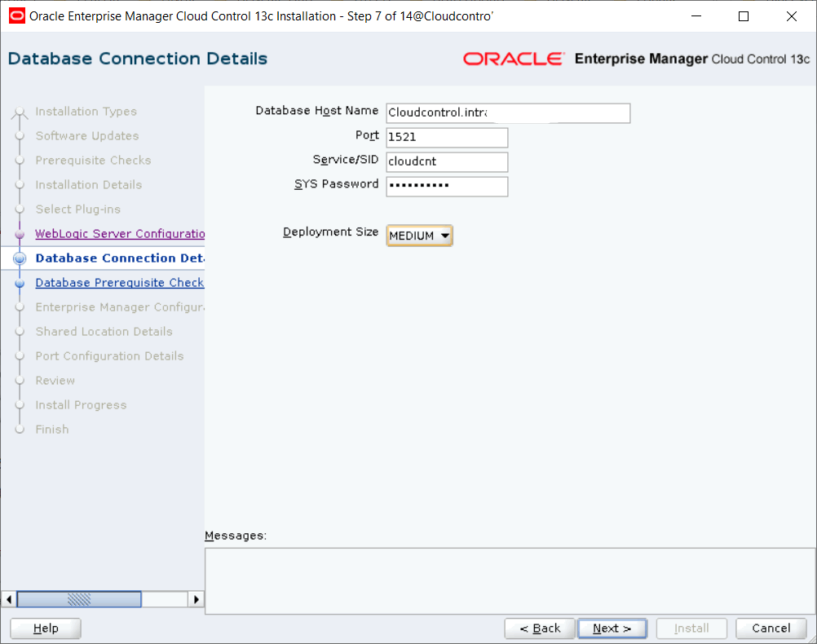This screenshot has height=644, width=817.
Task: Click the 'Software Updates' step text
Action: click(x=87, y=136)
